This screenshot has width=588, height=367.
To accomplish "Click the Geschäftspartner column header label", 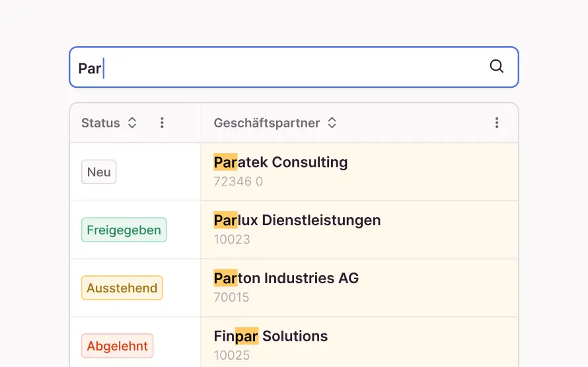I will (266, 123).
